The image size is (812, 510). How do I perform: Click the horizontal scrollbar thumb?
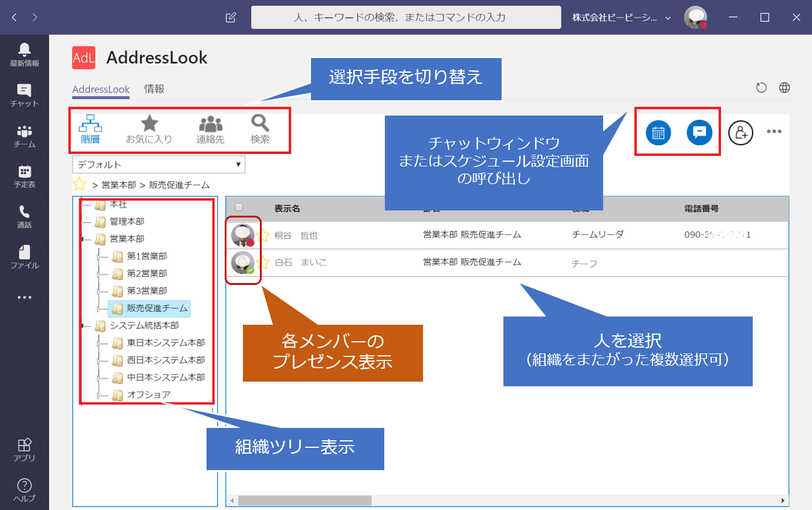tap(304, 501)
